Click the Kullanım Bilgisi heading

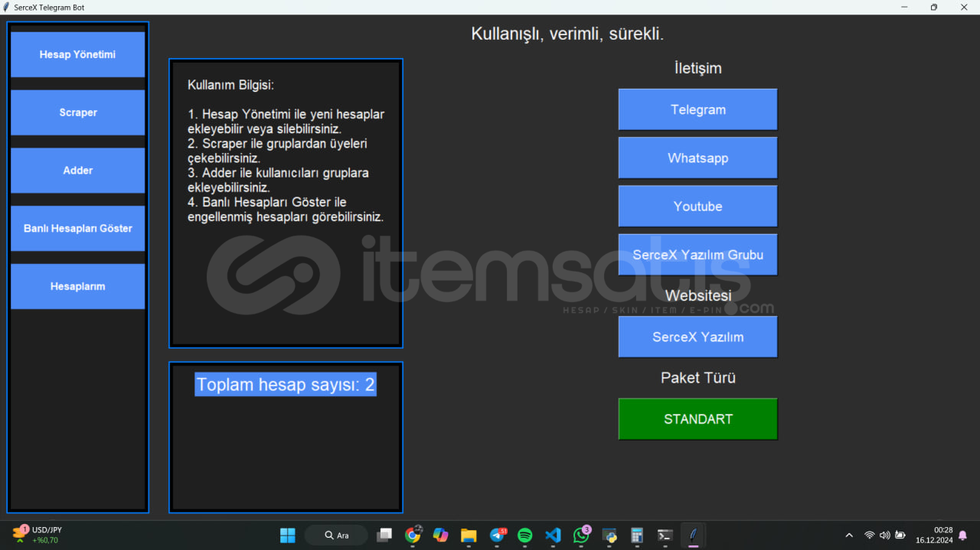click(230, 85)
